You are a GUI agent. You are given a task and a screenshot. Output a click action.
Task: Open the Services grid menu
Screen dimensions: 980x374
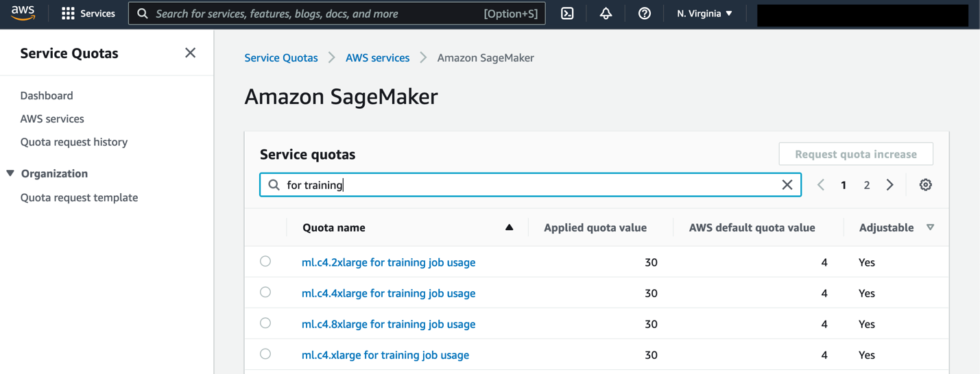click(x=88, y=14)
